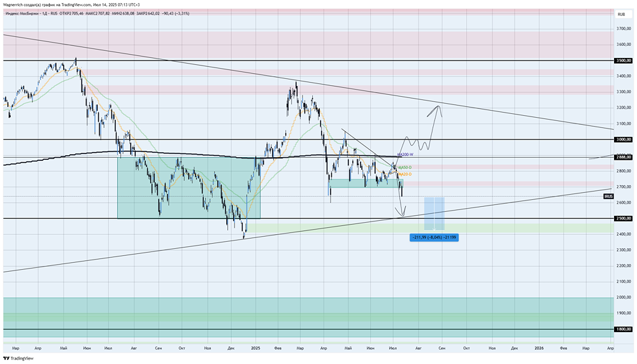Click the 2 400,00 price axis label

(x=624, y=234)
